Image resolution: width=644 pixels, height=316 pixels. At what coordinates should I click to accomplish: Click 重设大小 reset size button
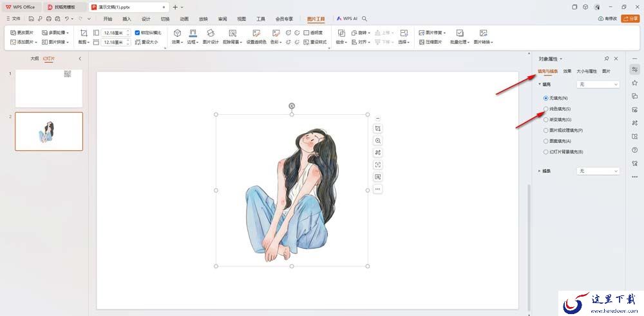pyautogui.click(x=146, y=42)
